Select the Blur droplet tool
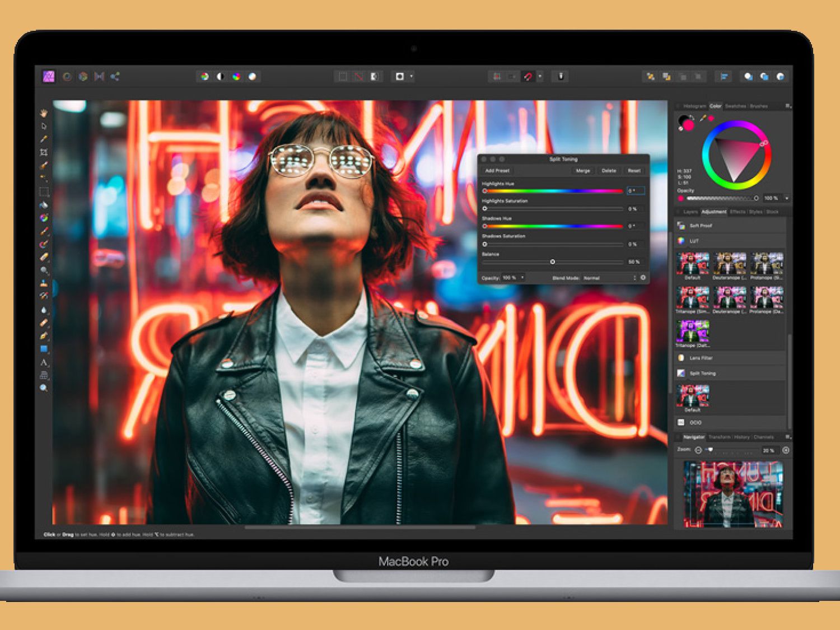This screenshot has width=840, height=630. tap(44, 310)
